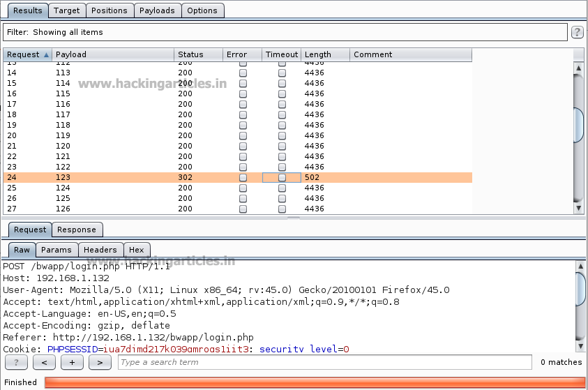
Task: Select the highlighted row with payload 123
Action: point(237,177)
